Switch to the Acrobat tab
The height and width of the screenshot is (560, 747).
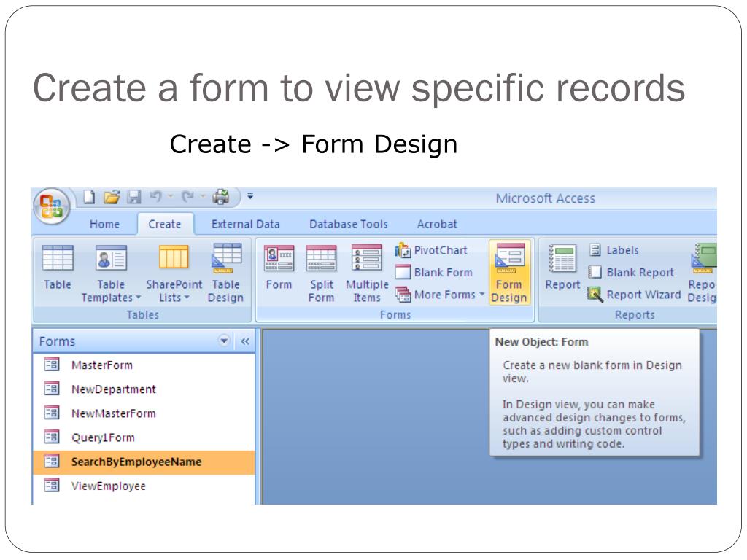coord(437,224)
